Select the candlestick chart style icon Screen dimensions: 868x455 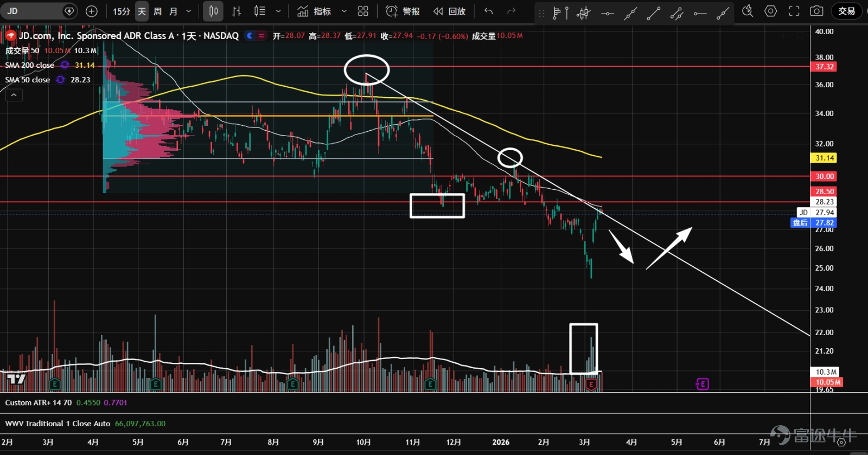pyautogui.click(x=213, y=11)
